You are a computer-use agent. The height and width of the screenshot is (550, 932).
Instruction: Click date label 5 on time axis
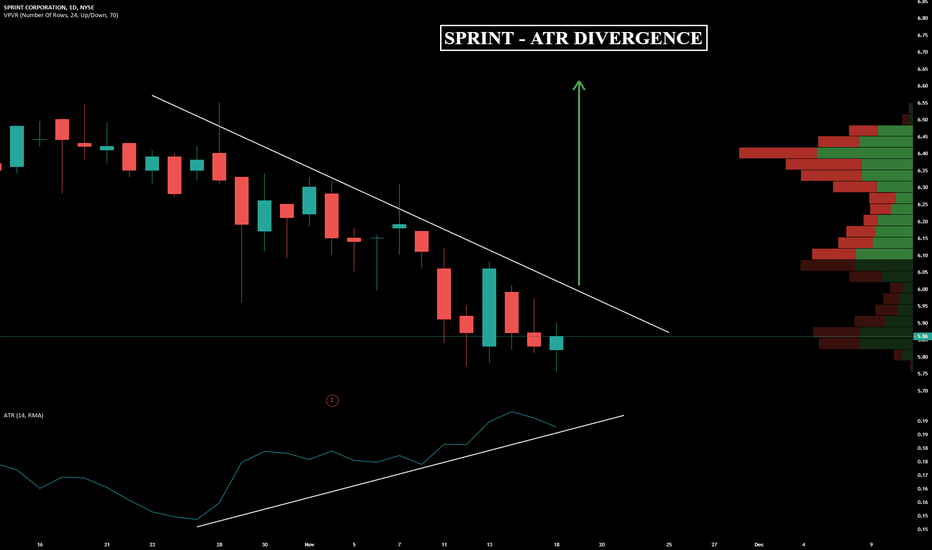(x=354, y=545)
